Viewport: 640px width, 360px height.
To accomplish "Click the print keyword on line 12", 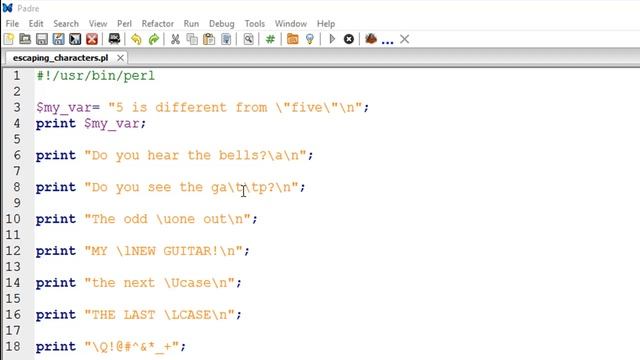I will pos(56,251).
